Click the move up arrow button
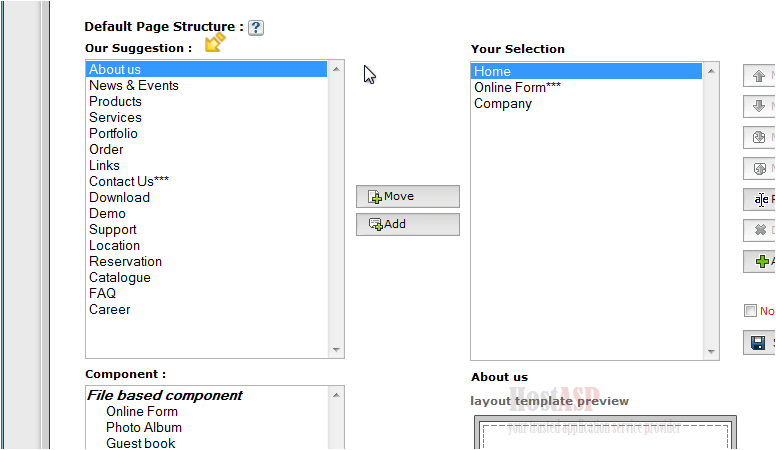The image size is (776, 450). click(x=759, y=76)
